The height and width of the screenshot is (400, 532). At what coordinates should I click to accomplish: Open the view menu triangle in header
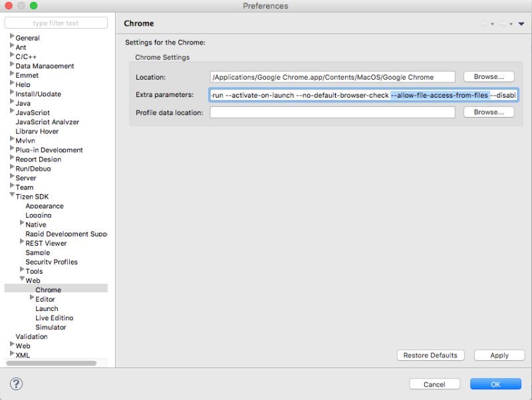point(521,24)
